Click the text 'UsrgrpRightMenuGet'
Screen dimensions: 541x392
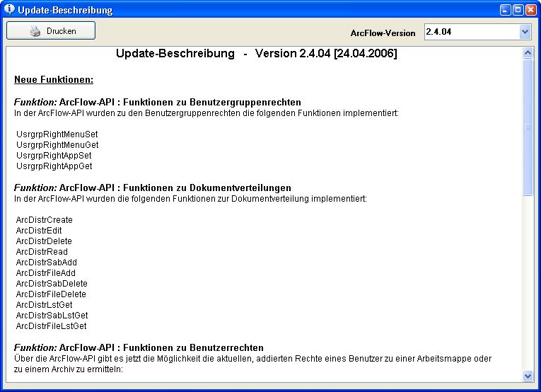(x=57, y=145)
